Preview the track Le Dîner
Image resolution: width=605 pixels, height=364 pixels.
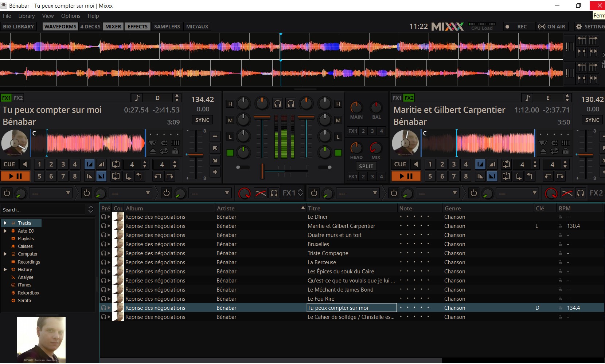tap(106, 217)
